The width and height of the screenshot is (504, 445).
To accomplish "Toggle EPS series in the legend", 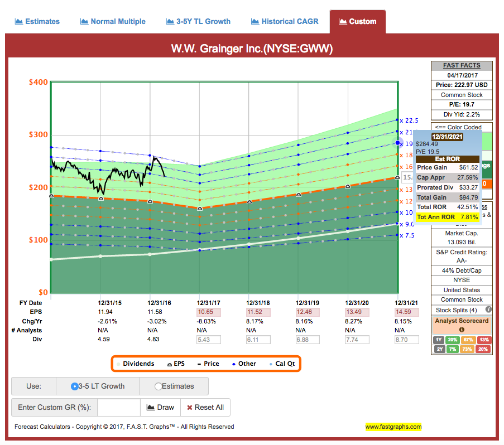I will click(x=176, y=364).
